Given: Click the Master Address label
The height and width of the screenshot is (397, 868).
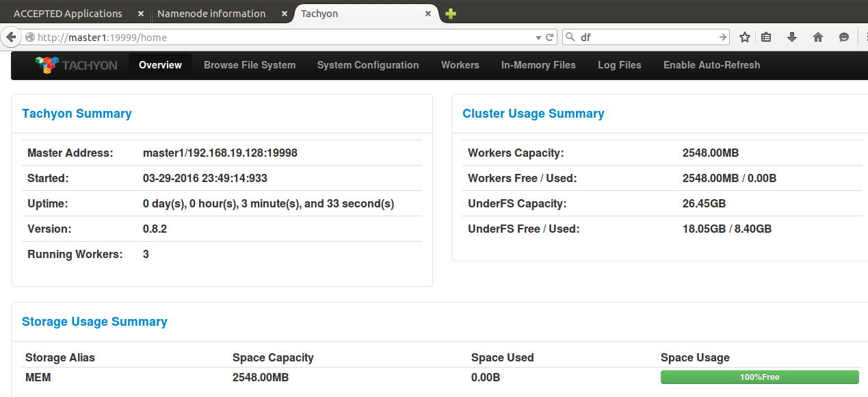Looking at the screenshot, I should (70, 153).
